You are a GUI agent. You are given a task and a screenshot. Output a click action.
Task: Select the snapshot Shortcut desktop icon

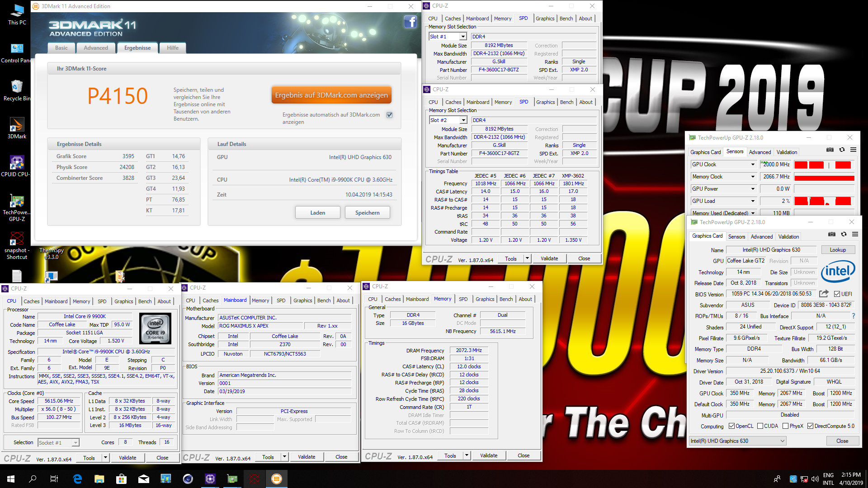click(17, 245)
